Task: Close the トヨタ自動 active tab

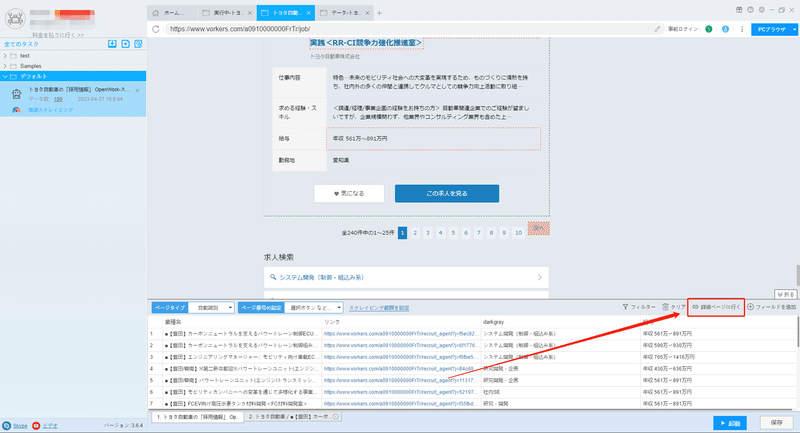Action: [x=309, y=13]
